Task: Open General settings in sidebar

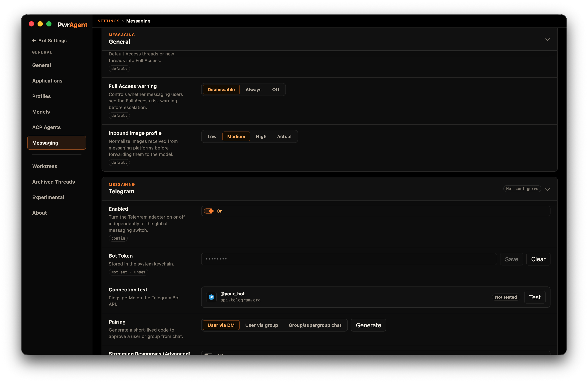Action: (x=57, y=65)
